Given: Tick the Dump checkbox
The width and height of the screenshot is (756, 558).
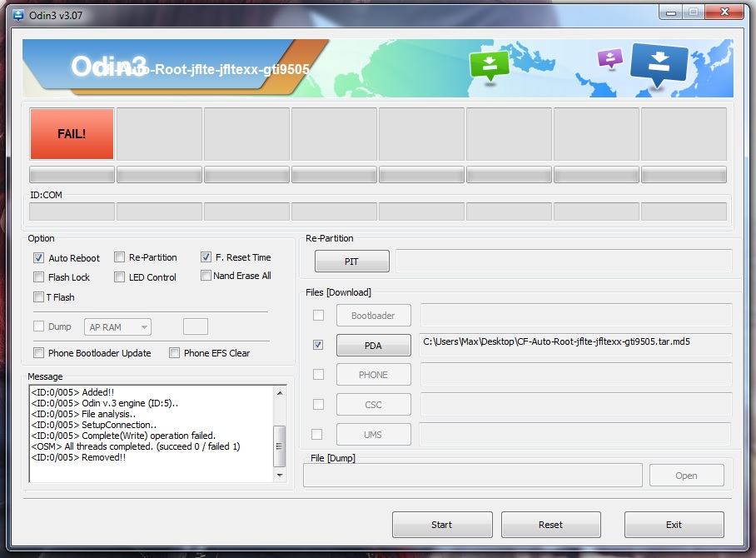Looking at the screenshot, I should coord(38,326).
